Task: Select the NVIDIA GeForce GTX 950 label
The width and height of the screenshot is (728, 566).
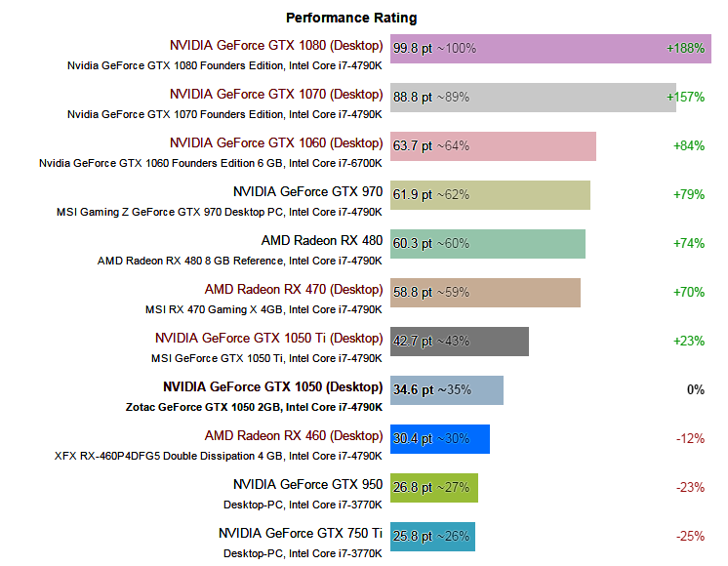Action: click(307, 484)
